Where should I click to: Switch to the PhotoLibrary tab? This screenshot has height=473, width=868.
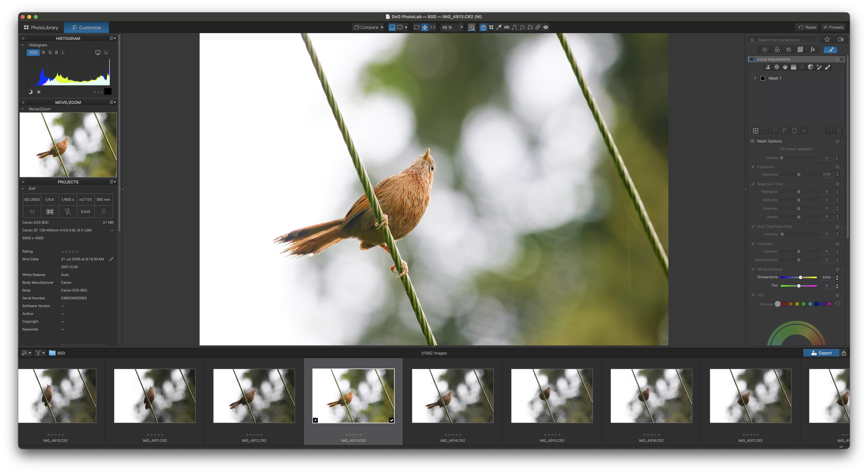click(41, 27)
